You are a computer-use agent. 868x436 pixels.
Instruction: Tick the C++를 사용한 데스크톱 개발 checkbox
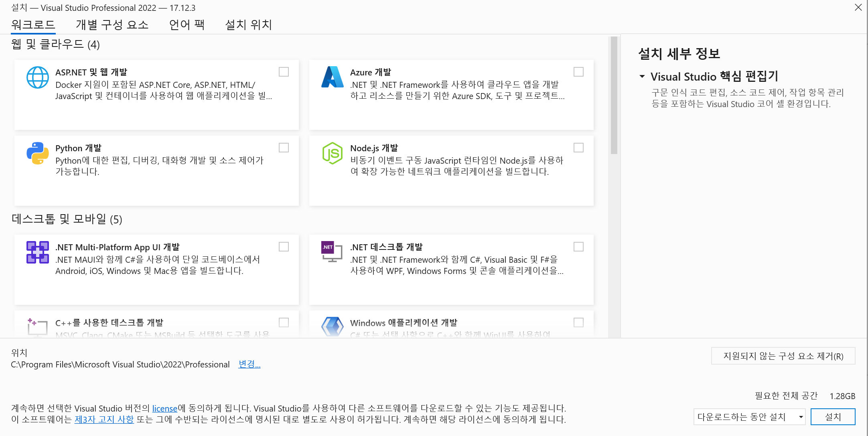[x=284, y=322]
